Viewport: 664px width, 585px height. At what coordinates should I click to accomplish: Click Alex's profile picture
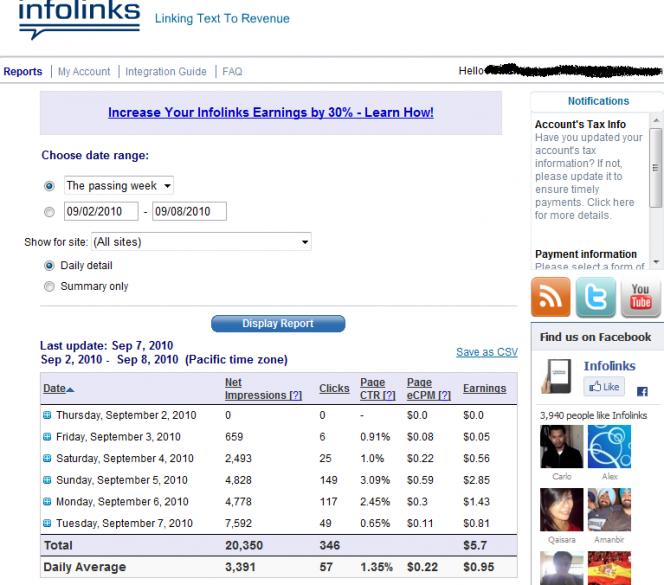pos(609,446)
